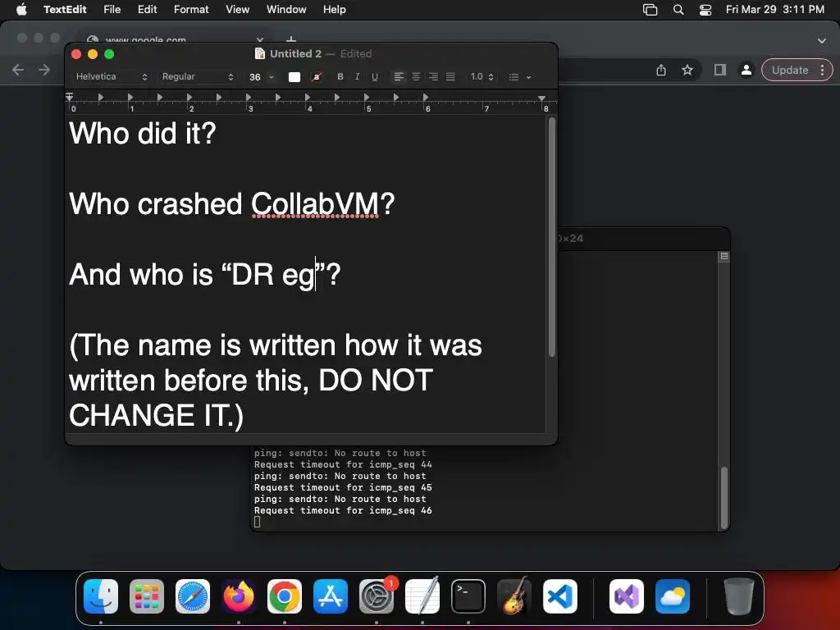Viewport: 840px width, 630px height.
Task: Click the "Edited" label in title bar
Action: click(x=356, y=53)
